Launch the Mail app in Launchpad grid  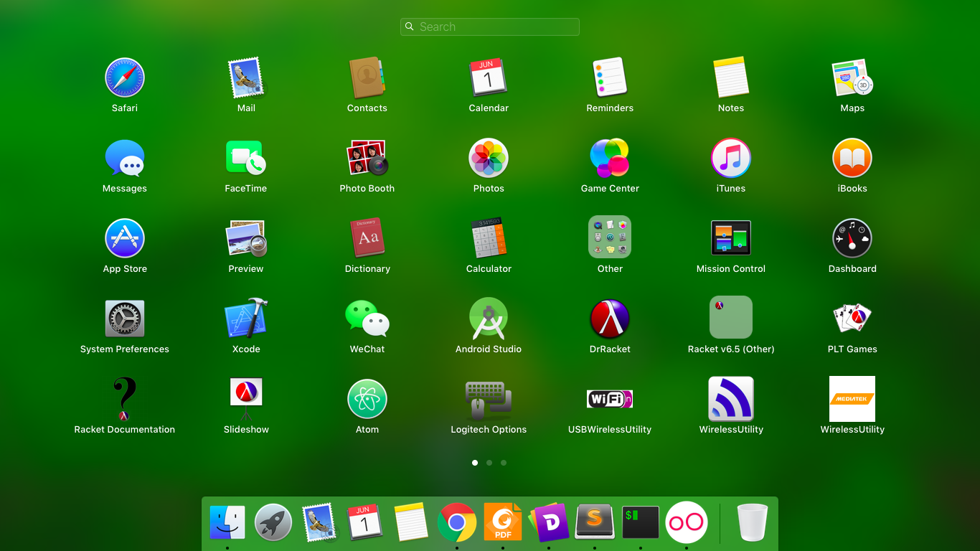click(x=246, y=77)
